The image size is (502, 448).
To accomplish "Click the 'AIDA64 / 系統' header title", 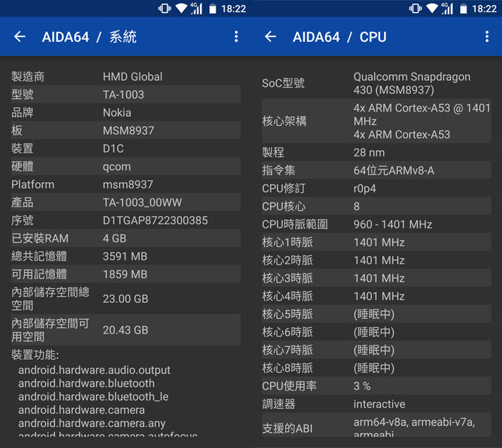I will coord(89,37).
